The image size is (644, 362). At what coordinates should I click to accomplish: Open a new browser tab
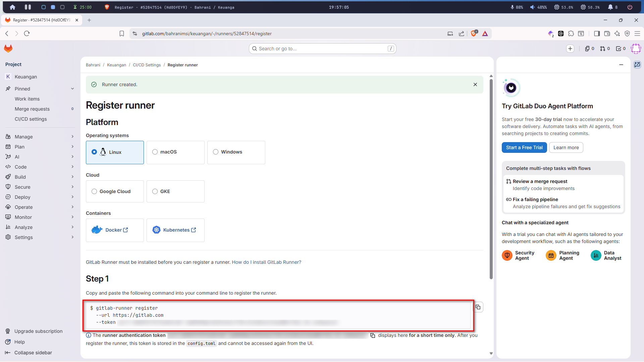(89, 20)
